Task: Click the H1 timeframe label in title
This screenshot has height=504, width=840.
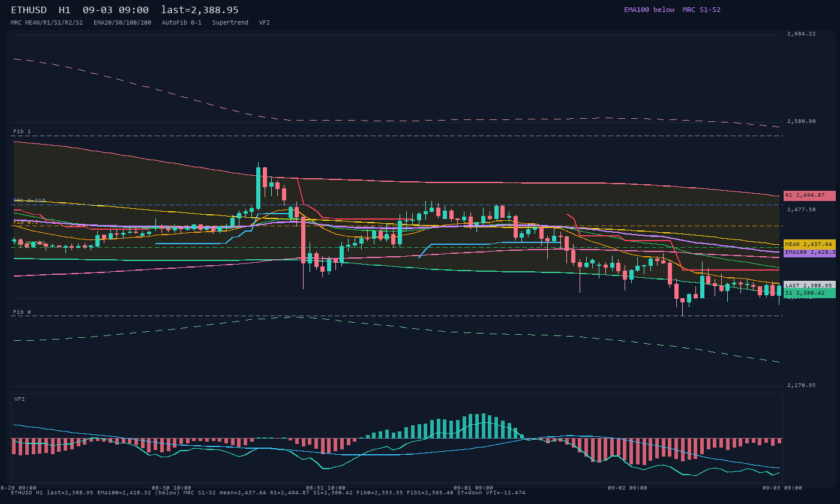Action: [x=65, y=10]
